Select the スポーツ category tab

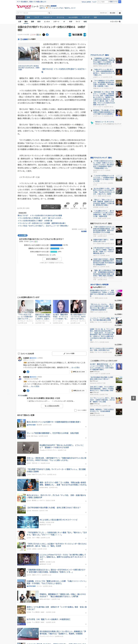click(x=56, y=21)
